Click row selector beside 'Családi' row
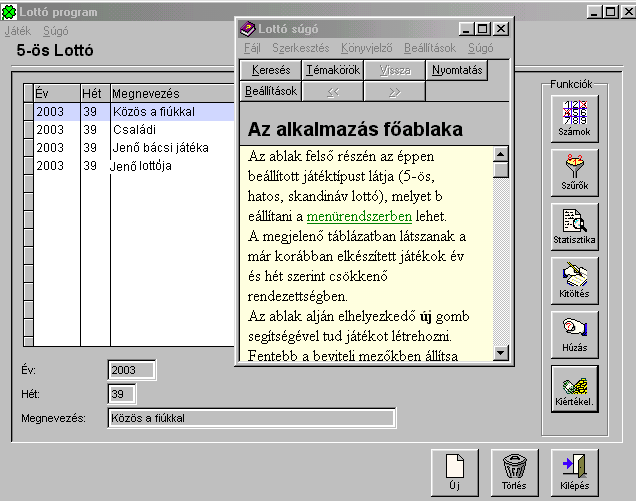 (x=28, y=129)
